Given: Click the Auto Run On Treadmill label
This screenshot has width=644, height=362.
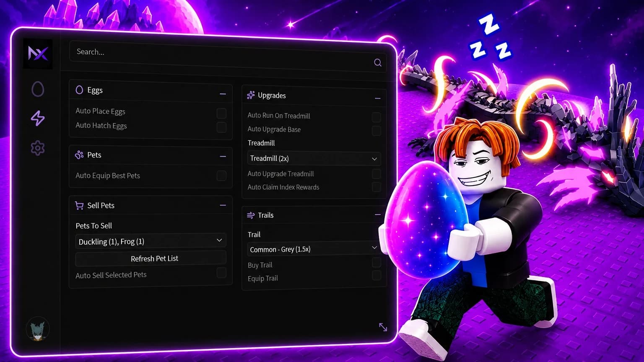Looking at the screenshot, I should (279, 115).
